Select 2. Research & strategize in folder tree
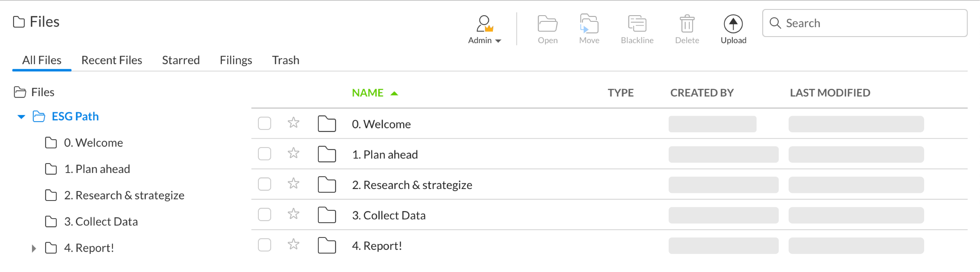This screenshot has height=272, width=980. tap(124, 195)
